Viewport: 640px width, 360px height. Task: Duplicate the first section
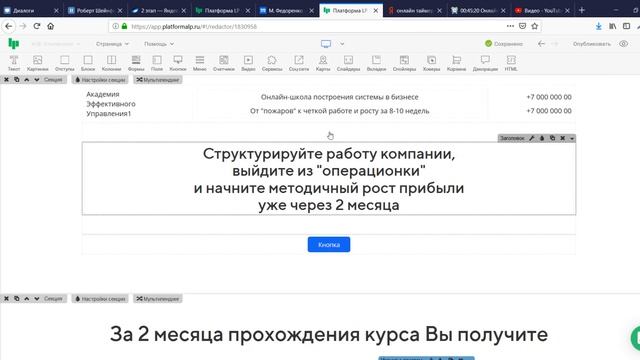point(17,80)
